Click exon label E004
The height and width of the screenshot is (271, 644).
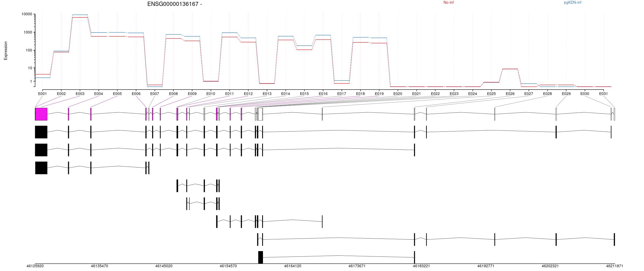(98, 94)
